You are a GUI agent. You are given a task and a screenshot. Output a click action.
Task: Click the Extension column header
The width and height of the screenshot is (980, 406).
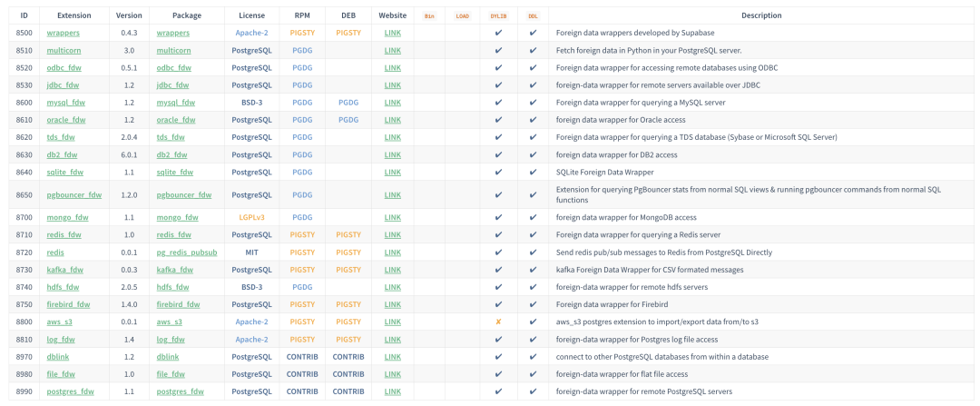coord(73,15)
